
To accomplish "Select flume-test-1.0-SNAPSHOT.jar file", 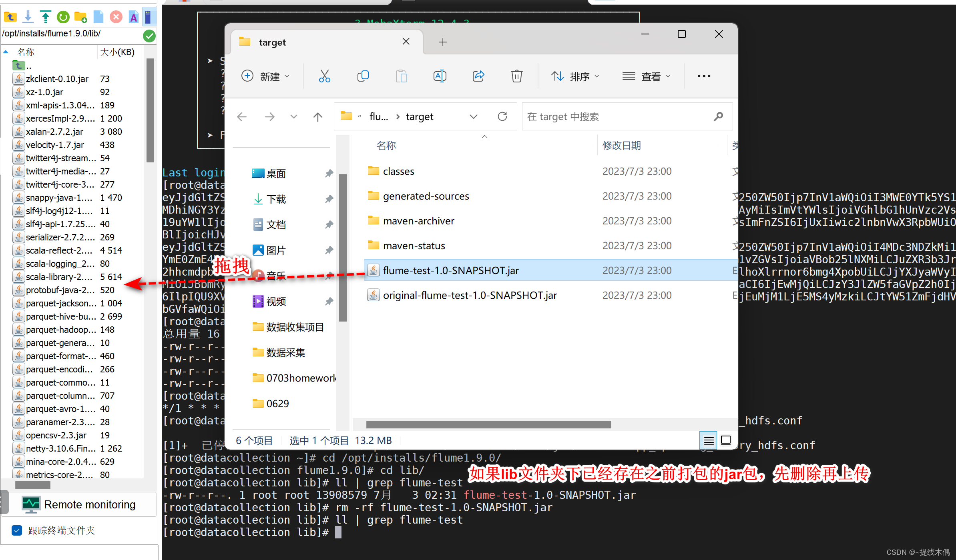I will pyautogui.click(x=551, y=270).
